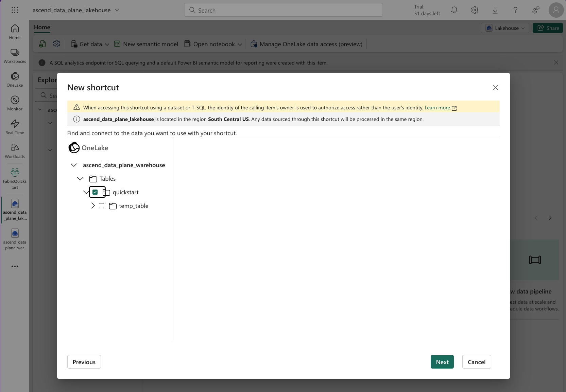This screenshot has height=392, width=566.
Task: Go to next card with right arrow
Action: coord(550,218)
